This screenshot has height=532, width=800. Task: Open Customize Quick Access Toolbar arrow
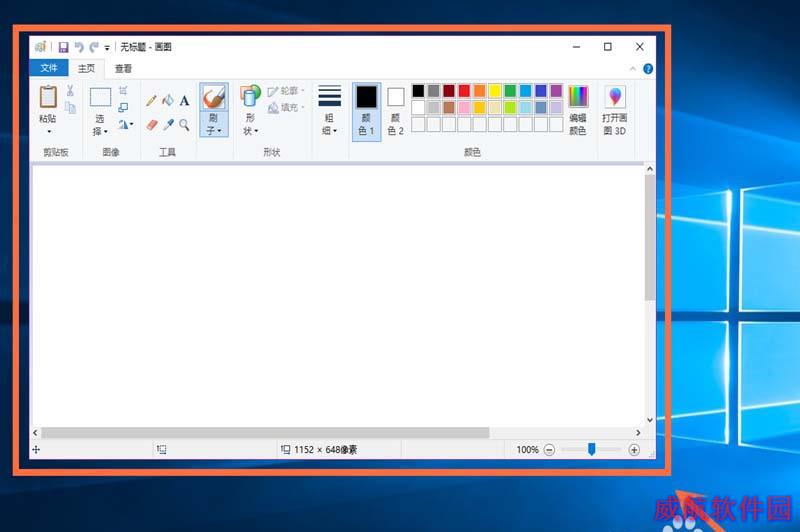[107, 48]
